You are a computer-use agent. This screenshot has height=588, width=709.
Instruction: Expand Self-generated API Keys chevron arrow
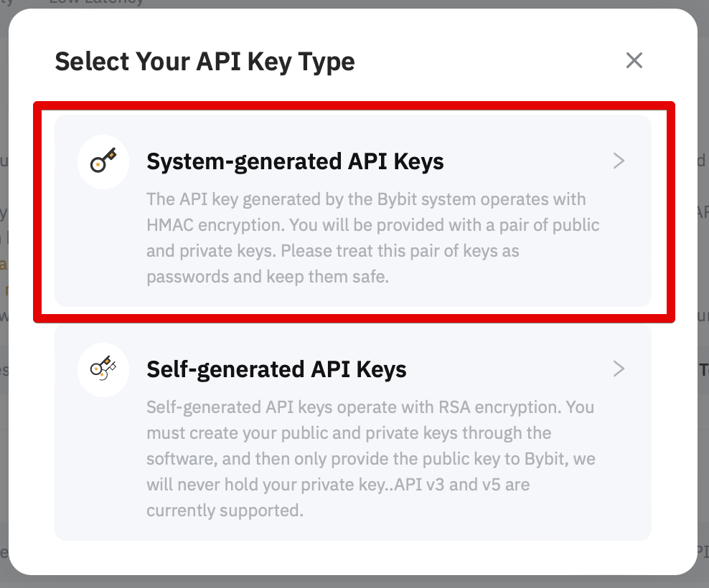pyautogui.click(x=619, y=369)
